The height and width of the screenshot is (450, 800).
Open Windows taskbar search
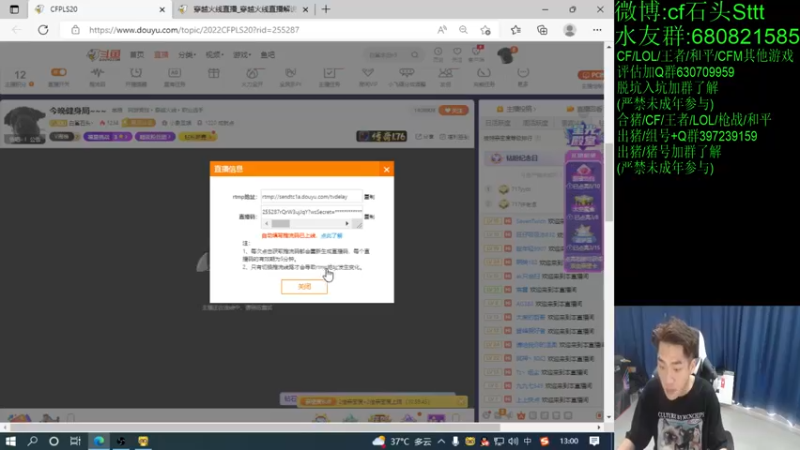pos(32,441)
